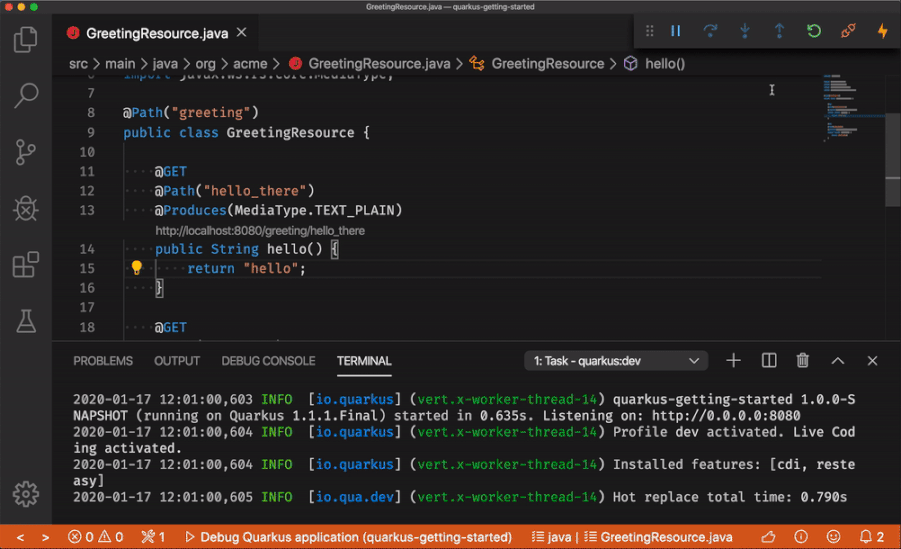Open the Search view icon
The width and height of the screenshot is (901, 549).
tap(26, 96)
